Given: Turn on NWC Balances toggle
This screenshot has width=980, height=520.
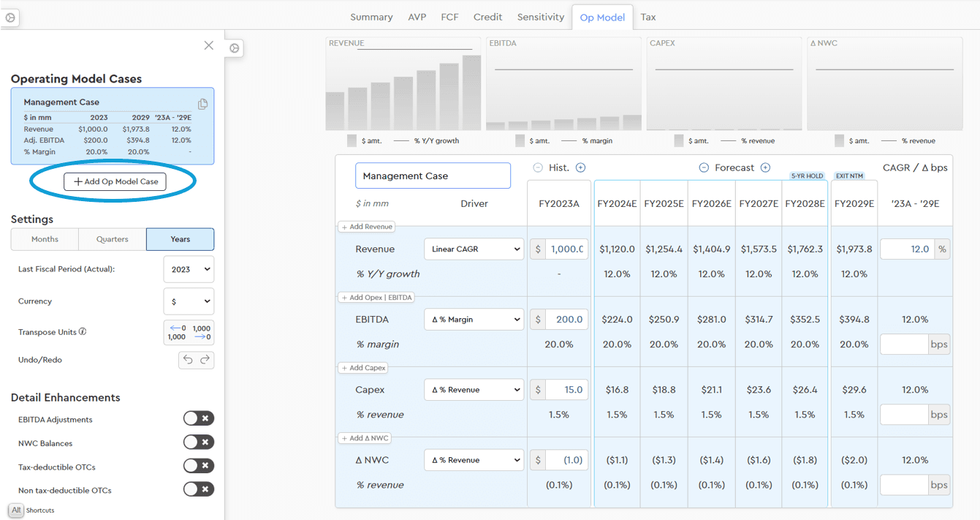Looking at the screenshot, I should coord(198,442).
